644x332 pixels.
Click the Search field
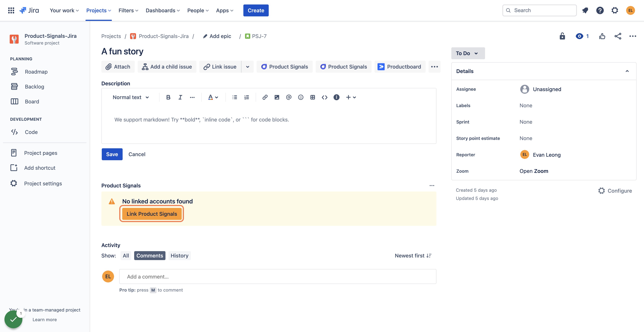(x=539, y=10)
